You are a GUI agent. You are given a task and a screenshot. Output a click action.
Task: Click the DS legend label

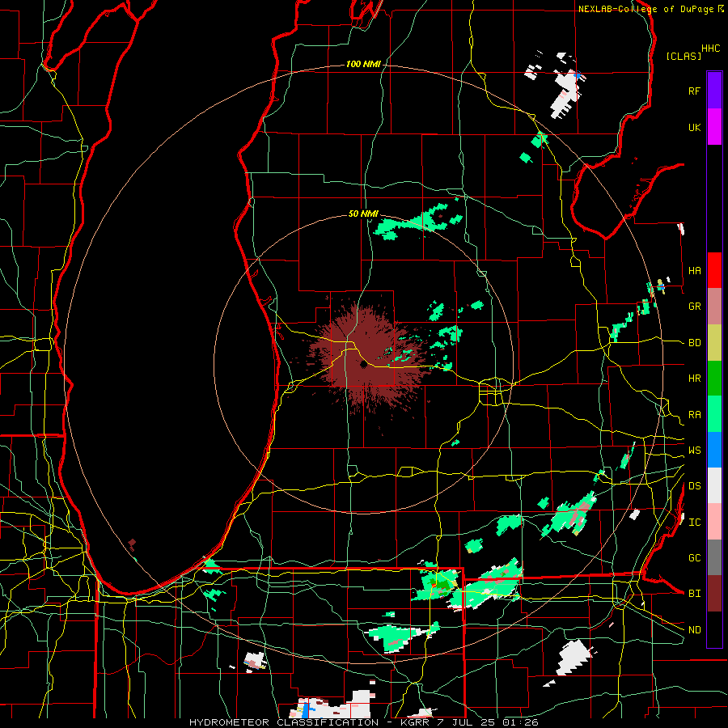[694, 486]
